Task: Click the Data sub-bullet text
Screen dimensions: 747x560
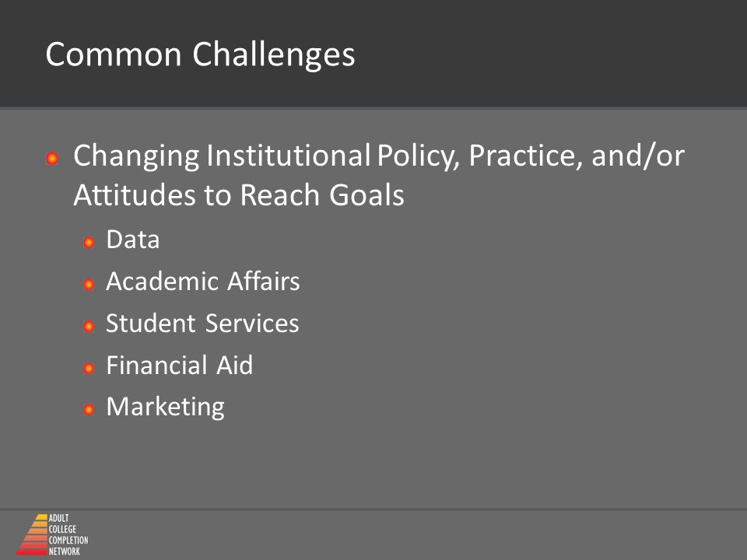Action: [x=133, y=240]
